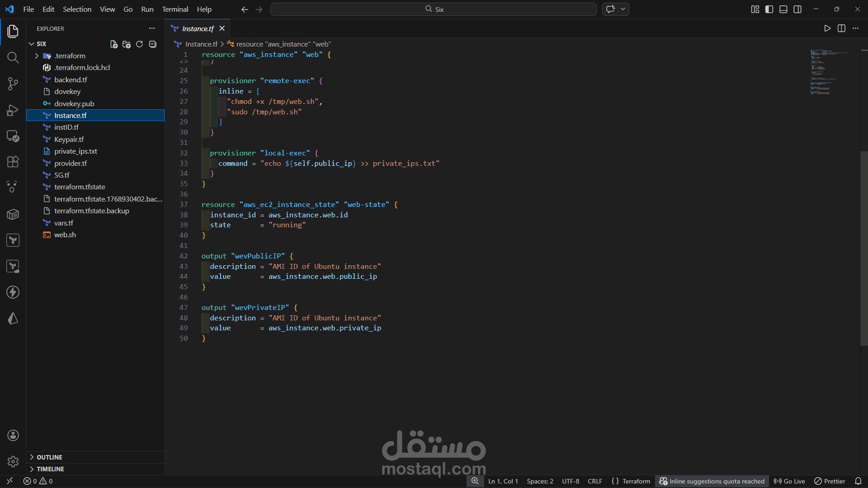Expand the OUTLINE section
This screenshot has width=868, height=488.
(49, 457)
